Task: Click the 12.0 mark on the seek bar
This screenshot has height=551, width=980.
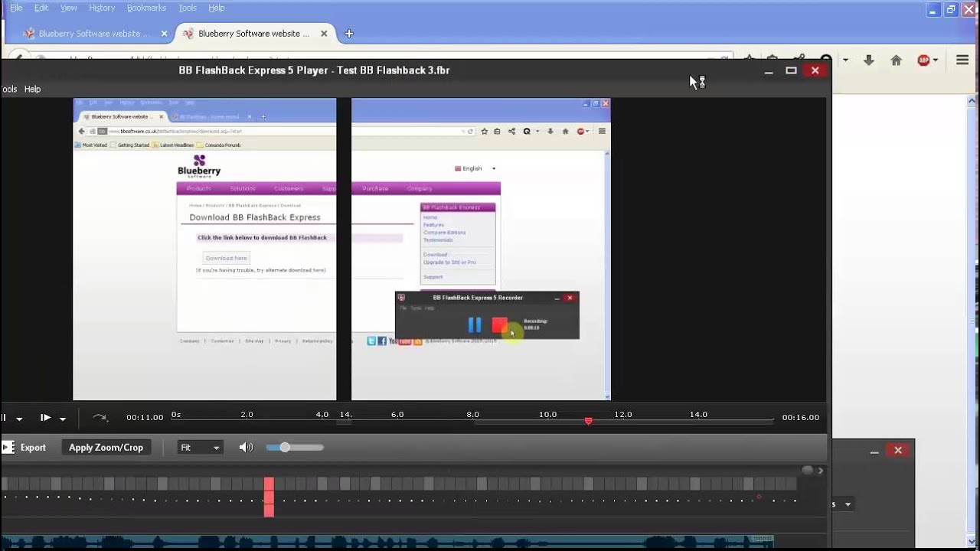Action: coord(623,415)
